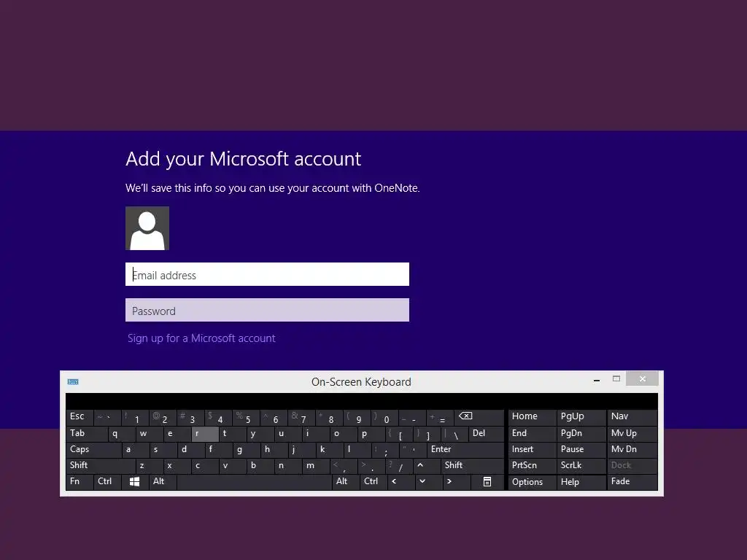Viewport: 747px width, 560px height.
Task: Click the forward slash key
Action: [x=399, y=466]
